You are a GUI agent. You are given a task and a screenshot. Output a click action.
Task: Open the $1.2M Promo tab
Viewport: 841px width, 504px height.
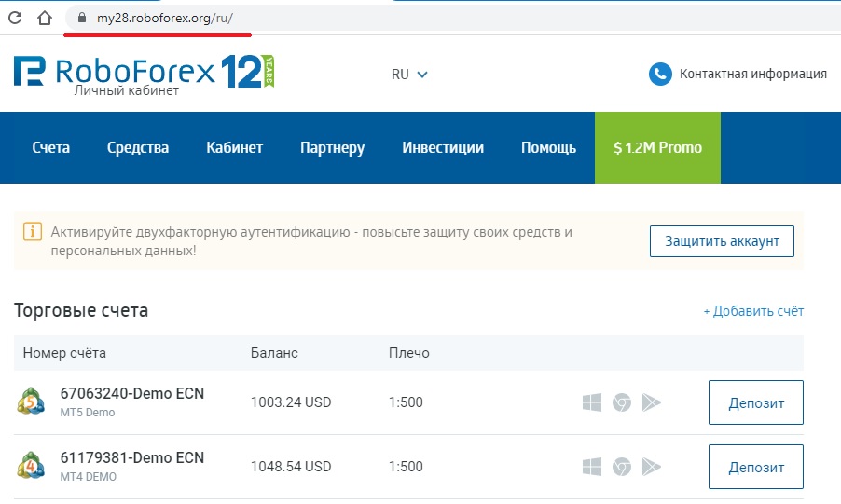coord(657,147)
